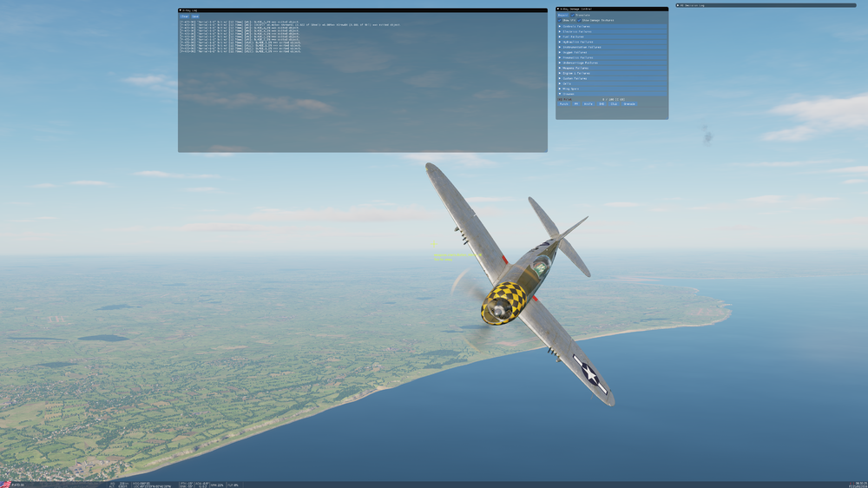This screenshot has height=488, width=868.
Task: Click the Repair button in Damage Control
Action: (x=562, y=15)
